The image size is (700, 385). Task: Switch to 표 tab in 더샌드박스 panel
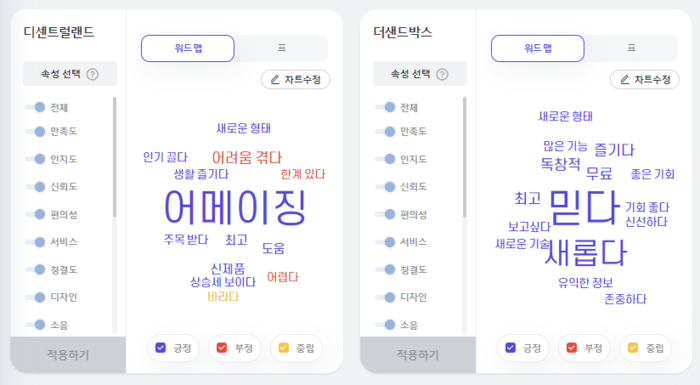click(x=631, y=48)
